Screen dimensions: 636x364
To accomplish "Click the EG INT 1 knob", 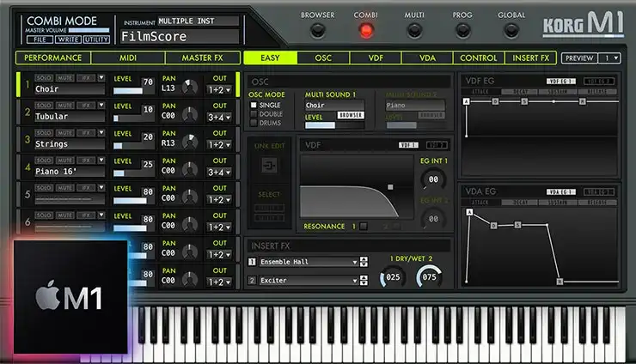I will click(433, 179).
